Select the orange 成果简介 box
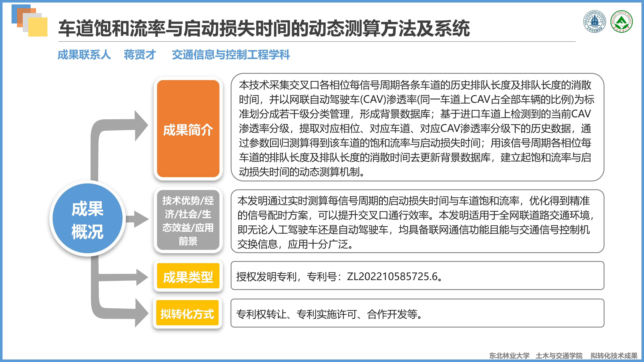Screen dimensions: 644x362 pos(188,129)
